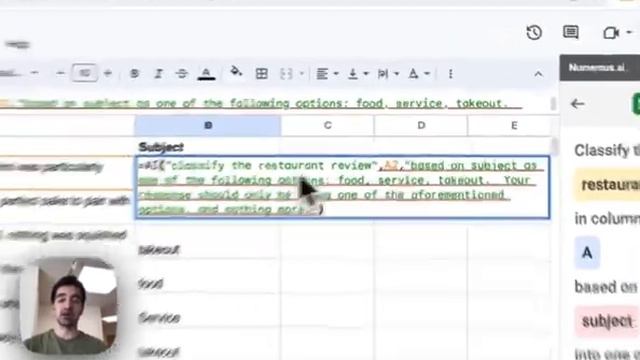
Task: Edit the font size field
Action: click(x=84, y=73)
